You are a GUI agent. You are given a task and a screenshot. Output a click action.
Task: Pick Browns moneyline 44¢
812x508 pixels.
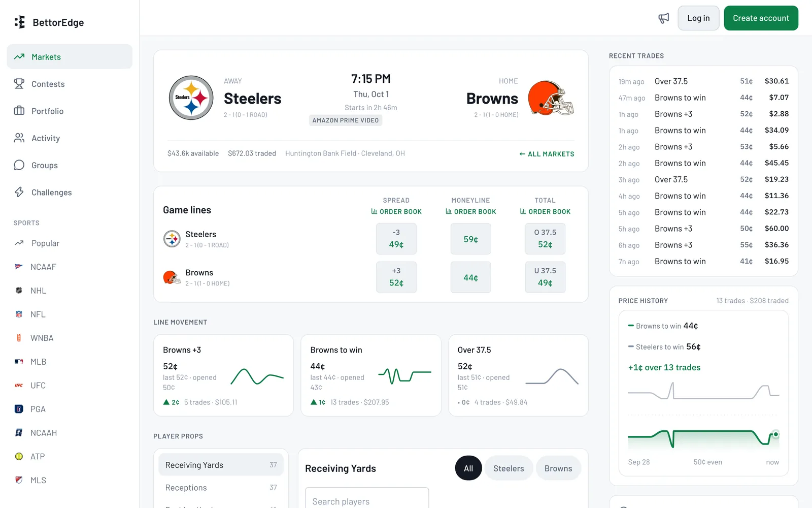(x=470, y=277)
